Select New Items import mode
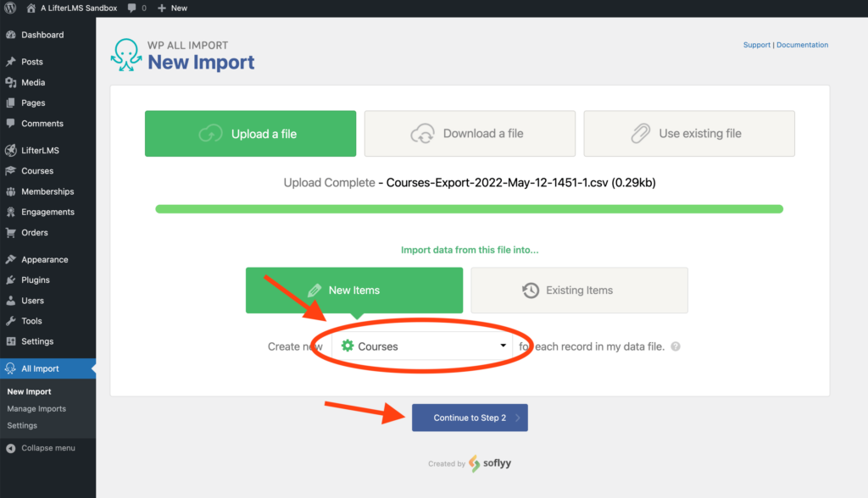 (354, 290)
